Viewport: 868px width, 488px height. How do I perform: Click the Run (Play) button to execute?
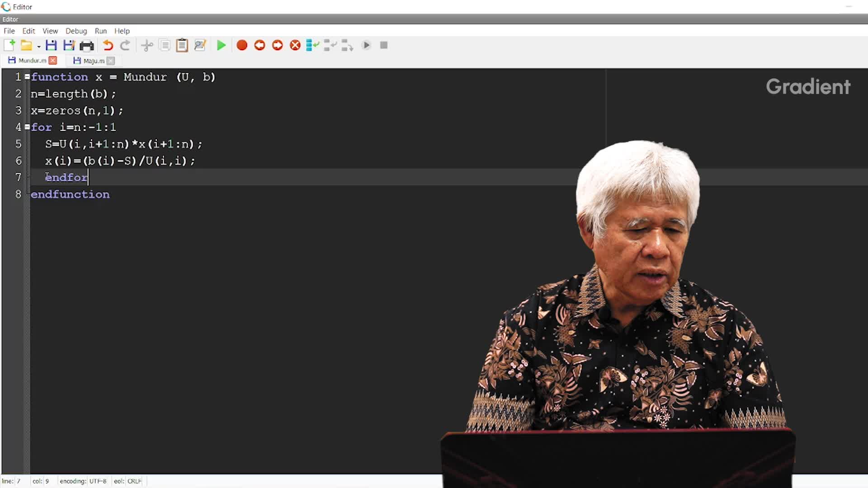(220, 45)
